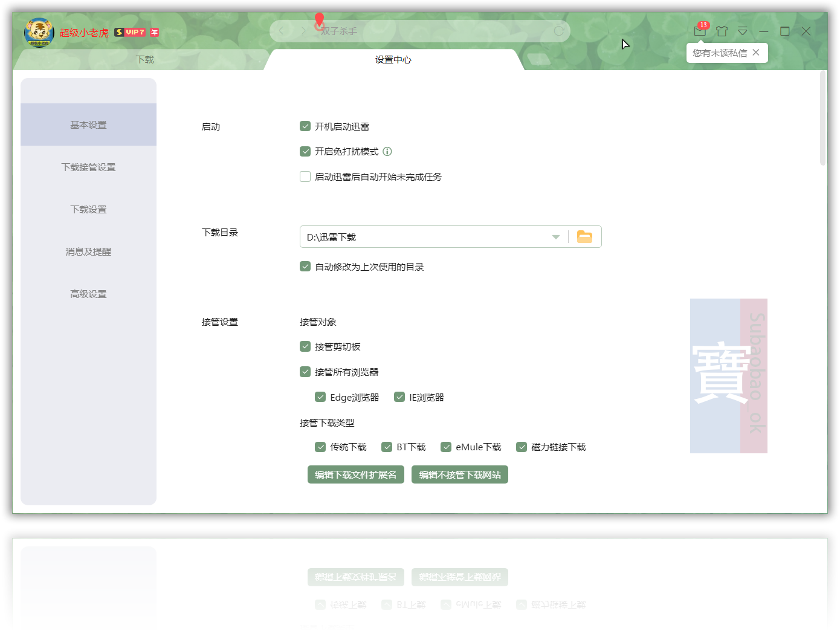This screenshot has width=840, height=631.
Task: Dismiss the 您有未读私信 notification
Action: tap(755, 53)
